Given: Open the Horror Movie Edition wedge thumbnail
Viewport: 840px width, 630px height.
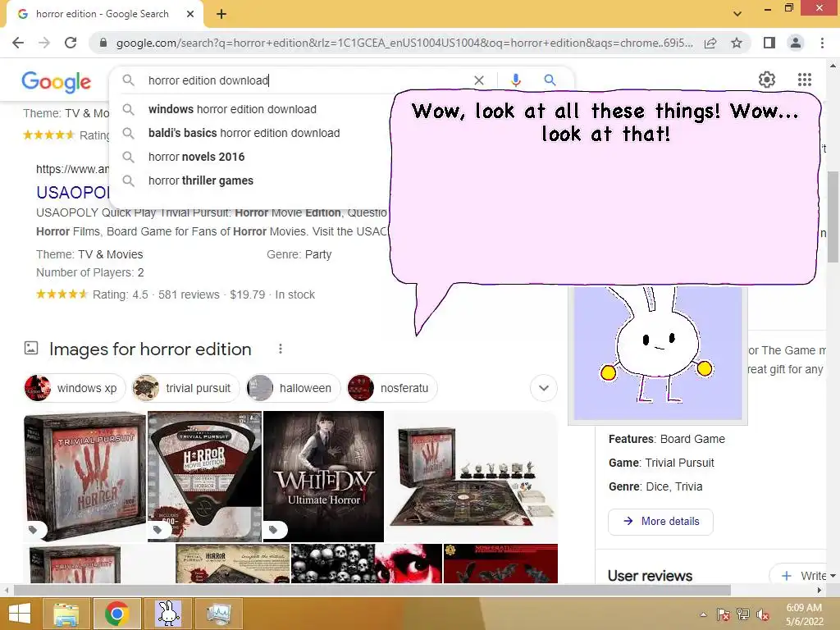Looking at the screenshot, I should pyautogui.click(x=204, y=477).
